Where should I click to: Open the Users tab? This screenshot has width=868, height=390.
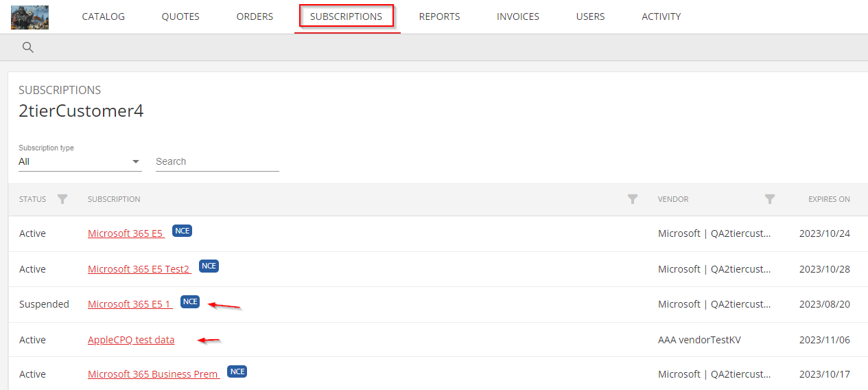coord(591,16)
